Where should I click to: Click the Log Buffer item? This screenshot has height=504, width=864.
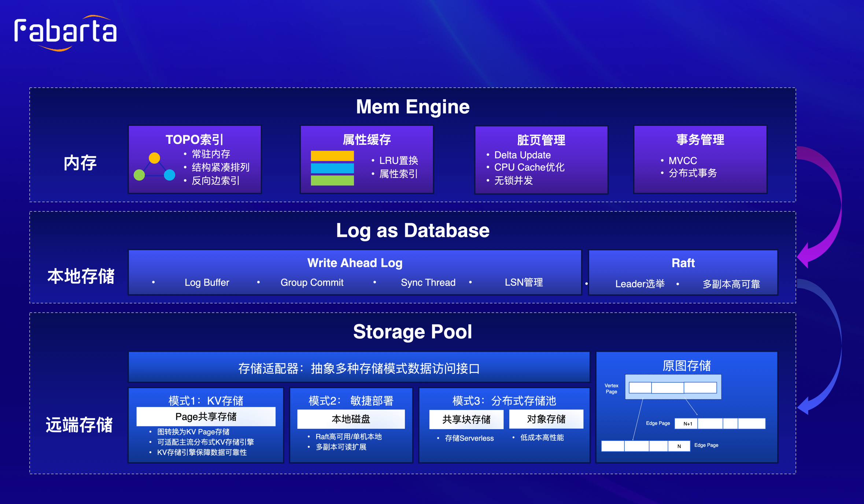207,282
